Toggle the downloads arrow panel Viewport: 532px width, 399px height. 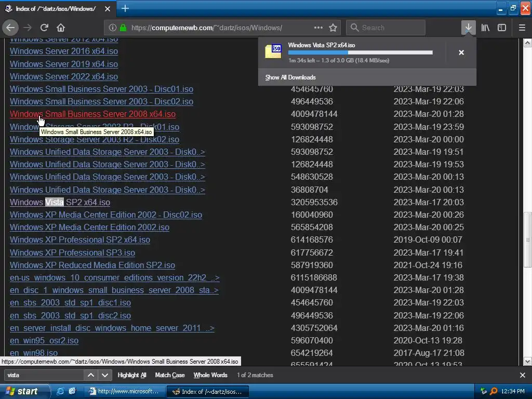[468, 28]
